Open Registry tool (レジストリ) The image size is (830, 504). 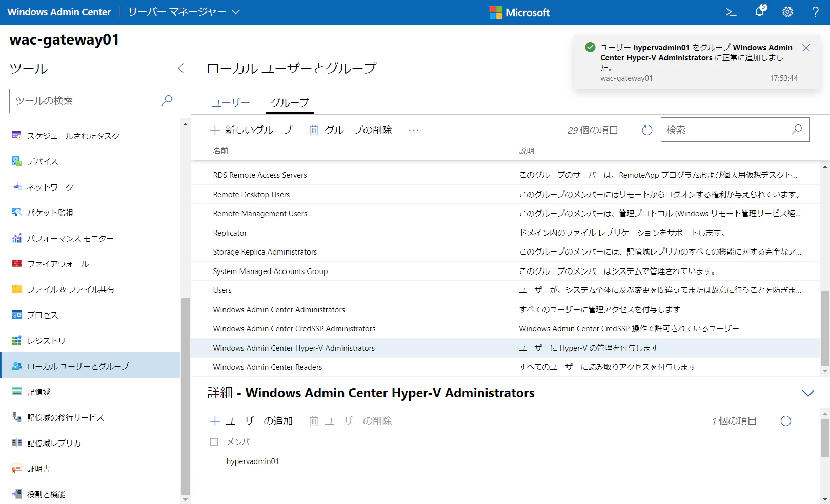point(91,341)
